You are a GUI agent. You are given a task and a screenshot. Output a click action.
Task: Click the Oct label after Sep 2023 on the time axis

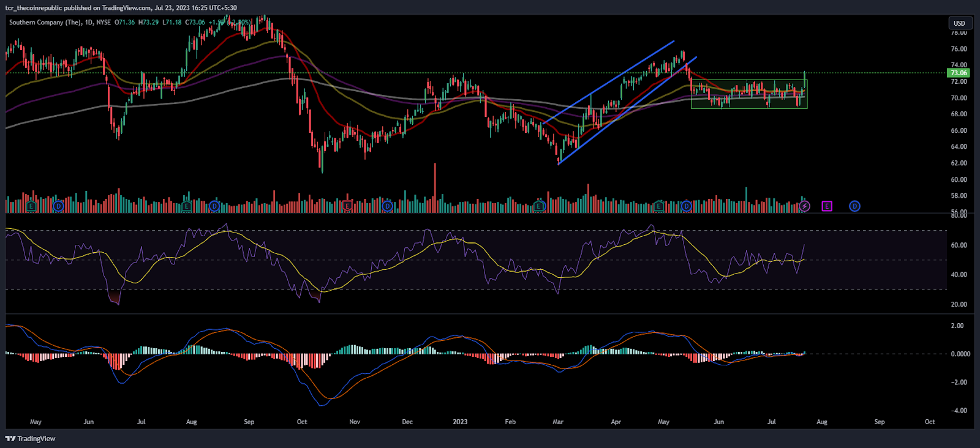coord(930,422)
